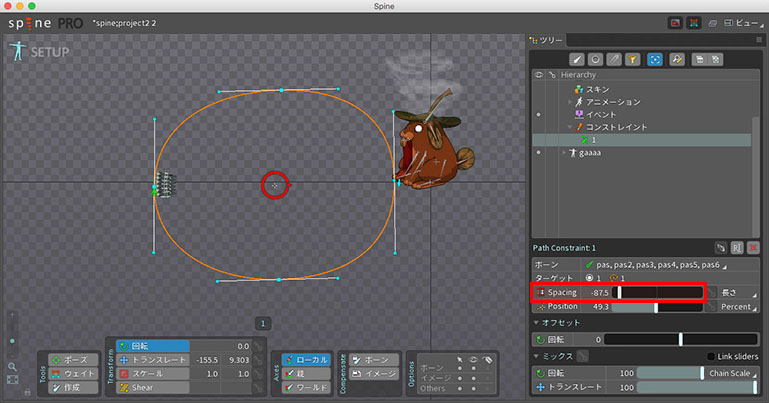Select the スケール scale transform tool

153,374
